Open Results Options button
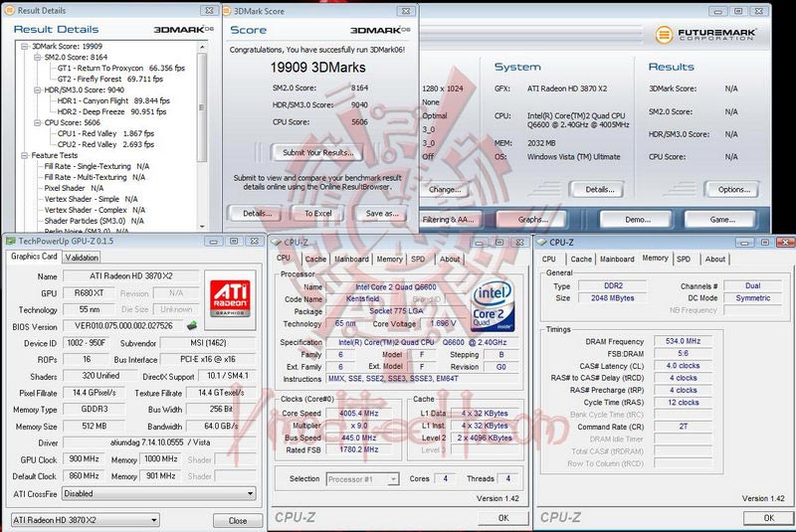Screen dimensions: 796x532 [x=733, y=190]
